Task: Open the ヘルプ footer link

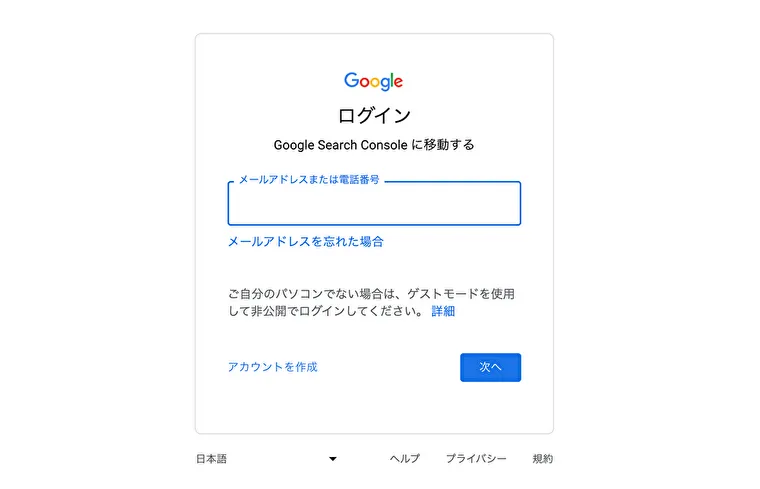Action: [x=405, y=458]
